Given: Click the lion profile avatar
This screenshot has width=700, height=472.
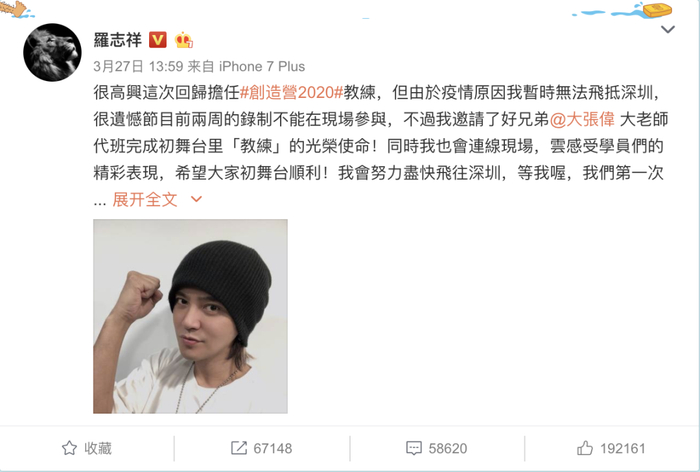Looking at the screenshot, I should pyautogui.click(x=52, y=52).
